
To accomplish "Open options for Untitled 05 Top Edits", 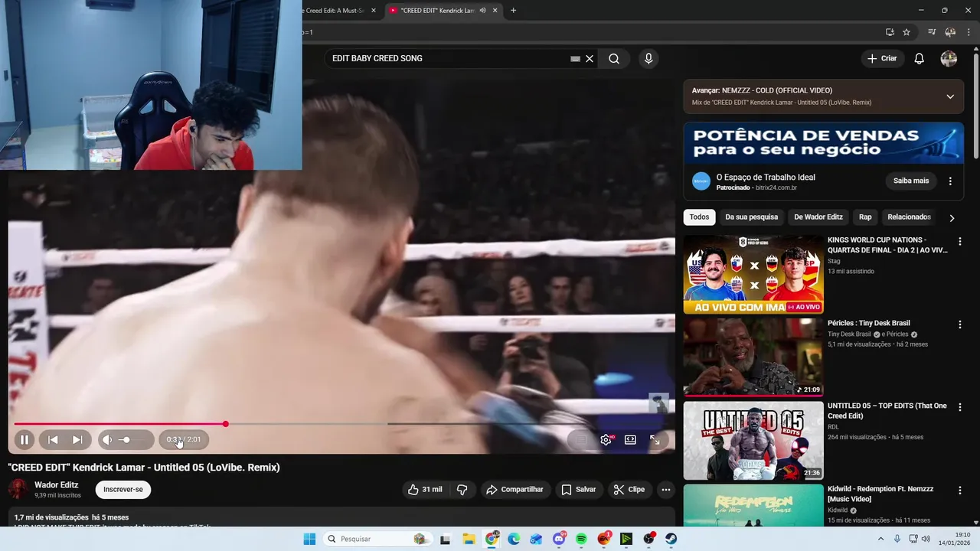I will (x=959, y=408).
